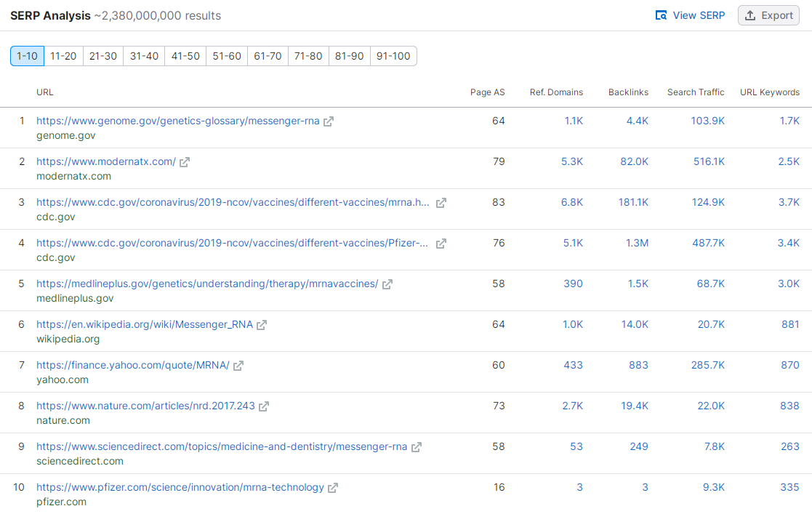
Task: Click external link icon beside genome.gov URL
Action: coord(329,121)
